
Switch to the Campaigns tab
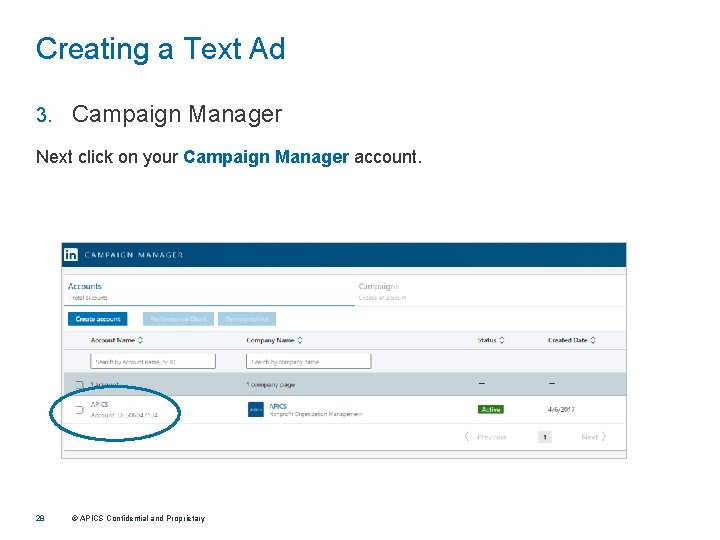pyautogui.click(x=378, y=287)
